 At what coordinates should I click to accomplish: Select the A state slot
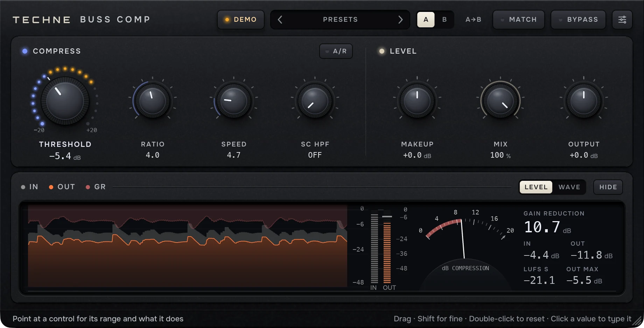(x=426, y=20)
